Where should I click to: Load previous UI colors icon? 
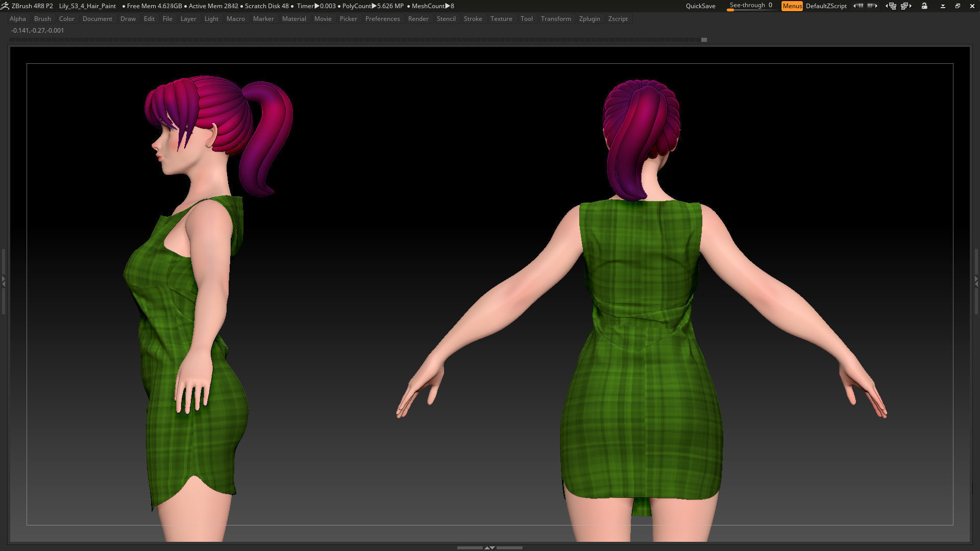[x=859, y=6]
